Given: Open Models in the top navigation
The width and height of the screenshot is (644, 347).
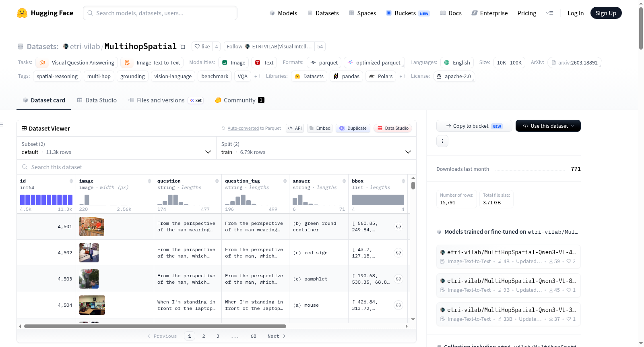Looking at the screenshot, I should 283,13.
